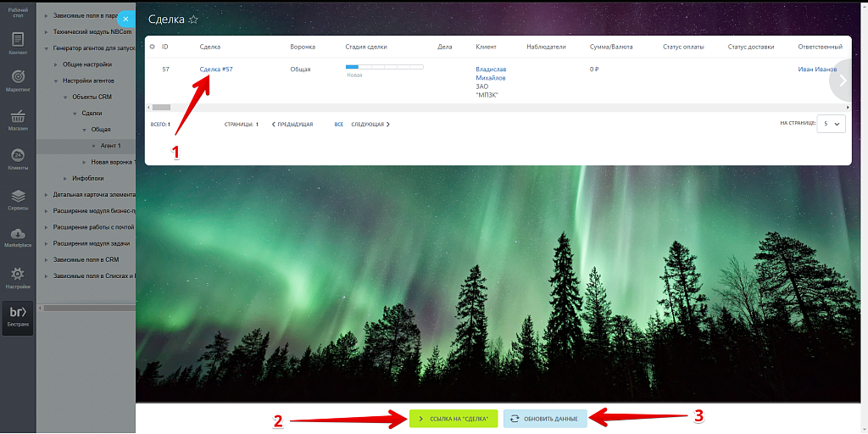Click the Ссылка на "Сделка" green button
Image resolution: width=868 pixels, height=434 pixels.
(x=453, y=419)
